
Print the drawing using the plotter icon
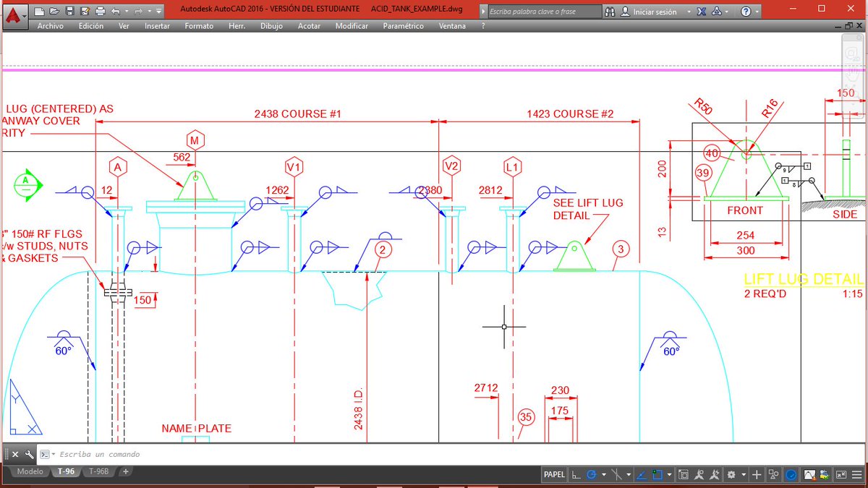(x=101, y=12)
